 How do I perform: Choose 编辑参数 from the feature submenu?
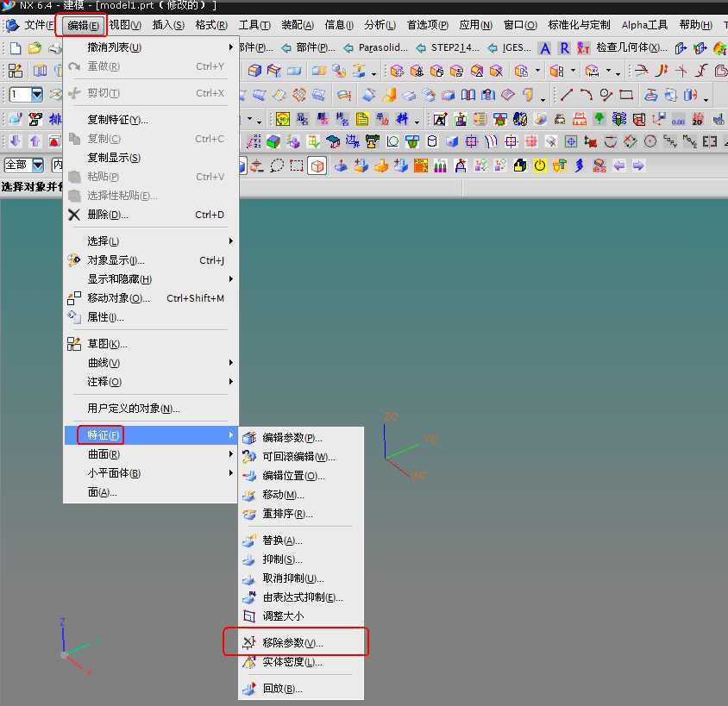[x=301, y=438]
